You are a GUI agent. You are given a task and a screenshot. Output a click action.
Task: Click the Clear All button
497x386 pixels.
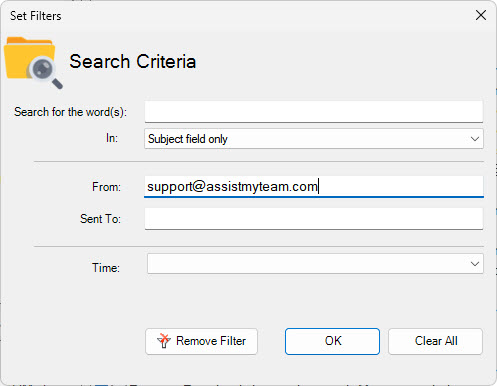[435, 341]
